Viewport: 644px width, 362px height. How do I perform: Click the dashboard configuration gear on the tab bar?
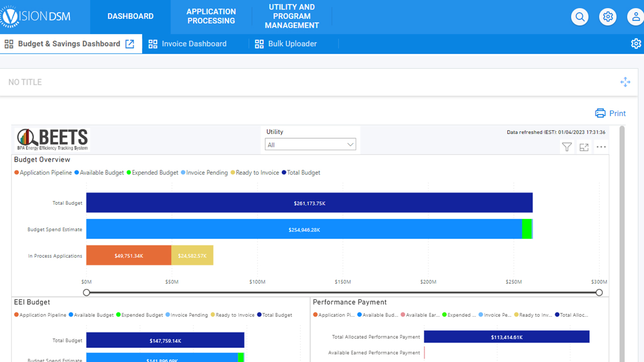click(636, 44)
